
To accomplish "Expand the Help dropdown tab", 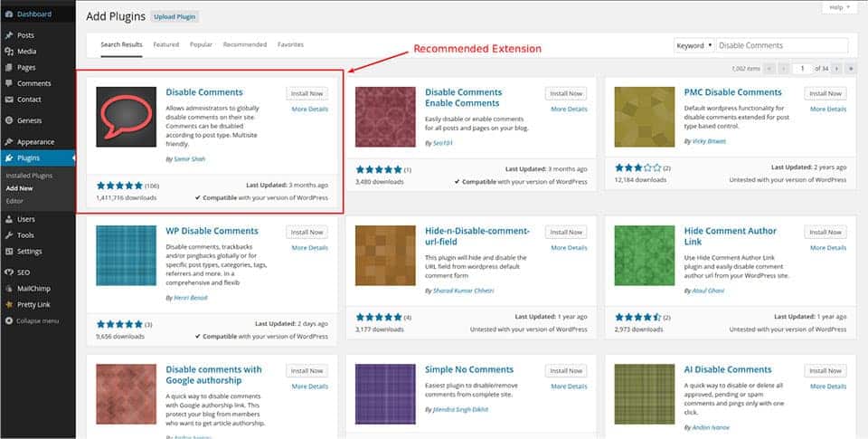I will pos(840,7).
